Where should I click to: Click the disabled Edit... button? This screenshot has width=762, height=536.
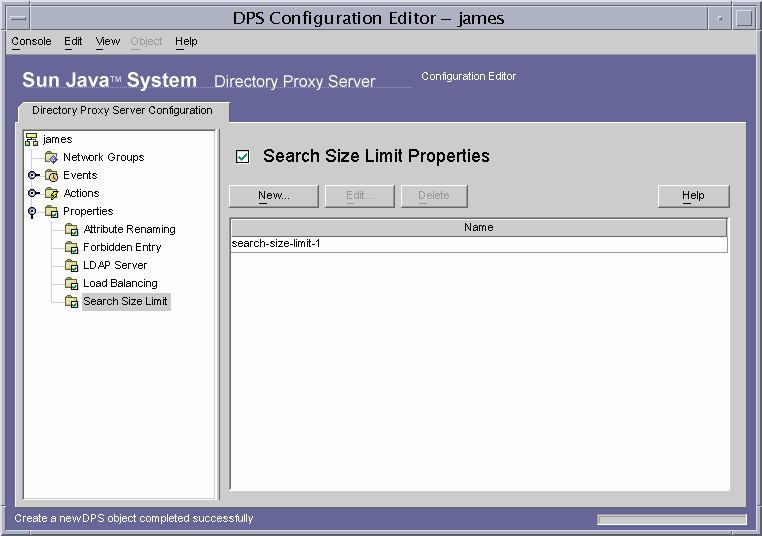click(360, 196)
